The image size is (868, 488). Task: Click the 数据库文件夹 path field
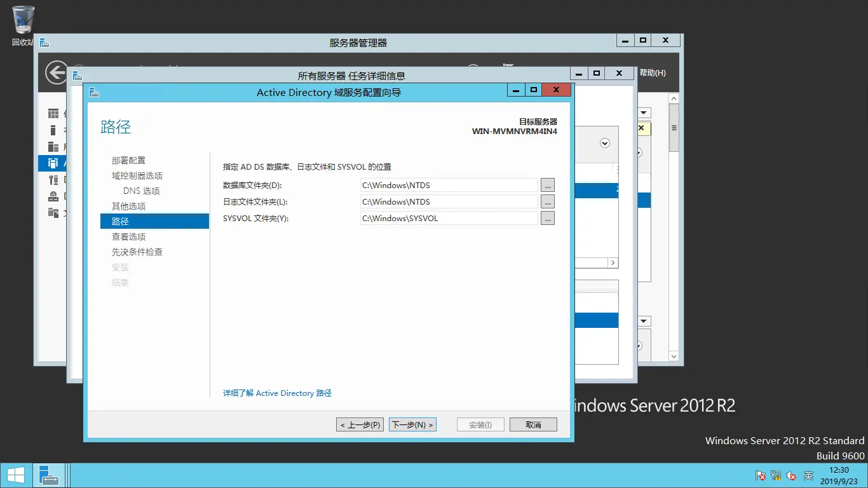click(x=449, y=185)
